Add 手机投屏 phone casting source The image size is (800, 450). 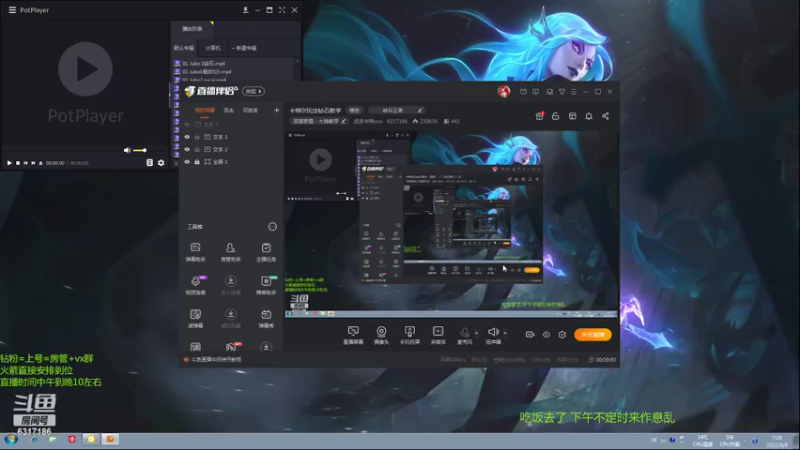tap(410, 335)
